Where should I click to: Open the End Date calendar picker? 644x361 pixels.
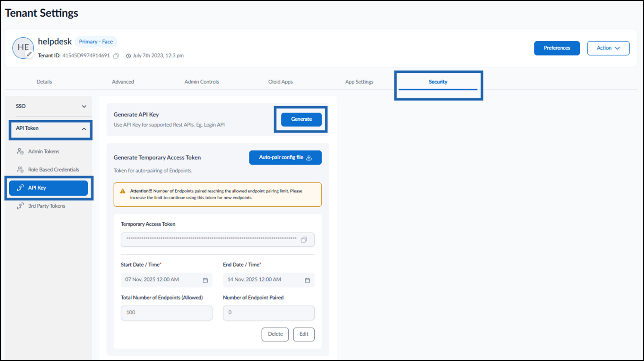[x=307, y=280]
